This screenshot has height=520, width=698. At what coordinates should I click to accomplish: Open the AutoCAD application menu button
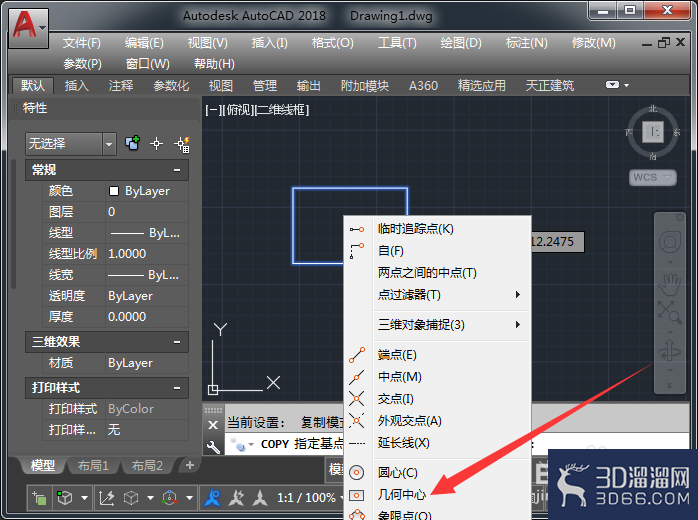pos(28,28)
